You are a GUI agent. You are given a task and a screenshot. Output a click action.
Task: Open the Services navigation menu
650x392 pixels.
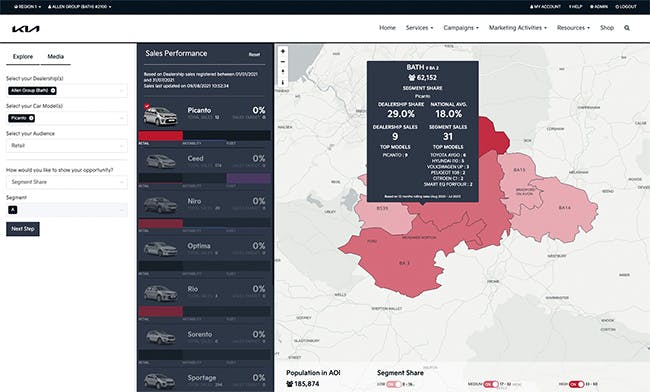click(x=419, y=28)
